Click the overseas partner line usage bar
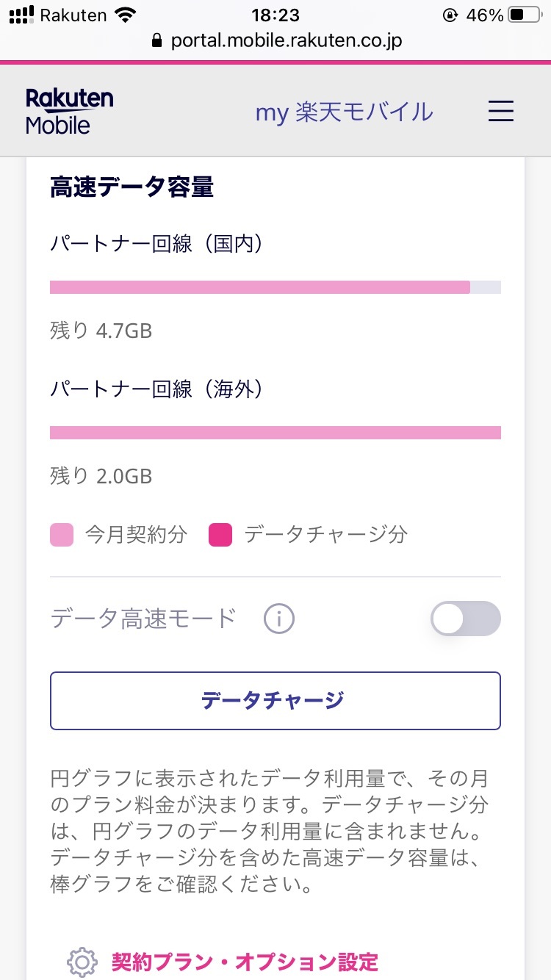Screen dimensions: 551x980 [x=275, y=433]
